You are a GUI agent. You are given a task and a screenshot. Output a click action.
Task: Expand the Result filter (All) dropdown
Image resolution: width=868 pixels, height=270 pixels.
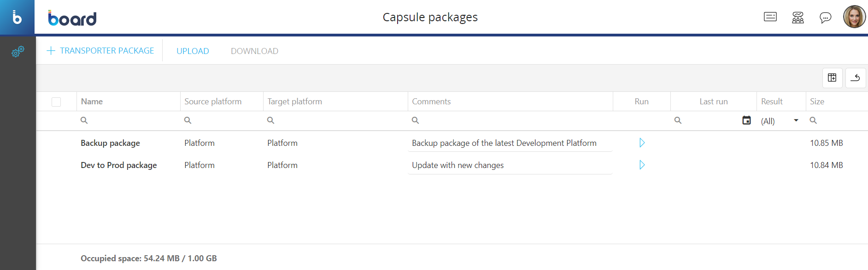[796, 120]
